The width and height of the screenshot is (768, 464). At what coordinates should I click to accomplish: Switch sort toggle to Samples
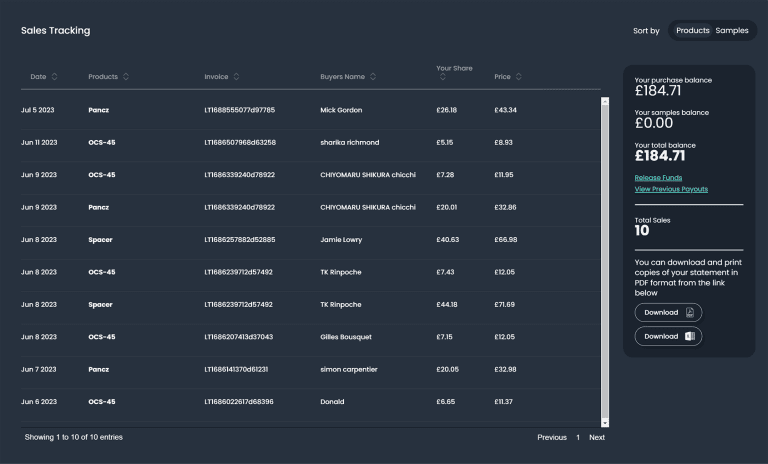click(x=731, y=31)
